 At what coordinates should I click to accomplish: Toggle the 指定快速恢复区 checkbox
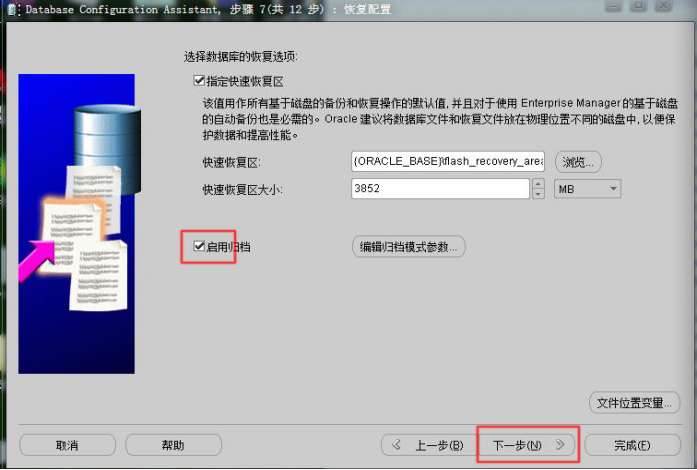[199, 81]
